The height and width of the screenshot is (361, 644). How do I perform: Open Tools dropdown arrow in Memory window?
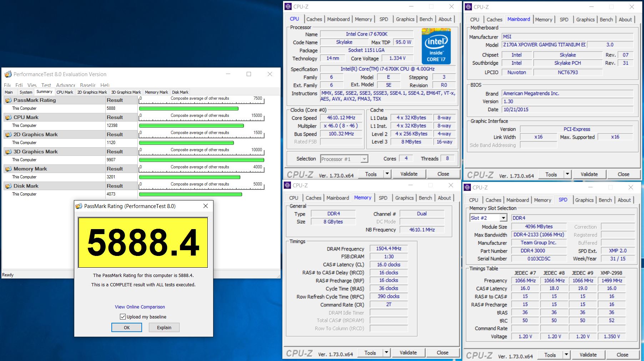386,353
